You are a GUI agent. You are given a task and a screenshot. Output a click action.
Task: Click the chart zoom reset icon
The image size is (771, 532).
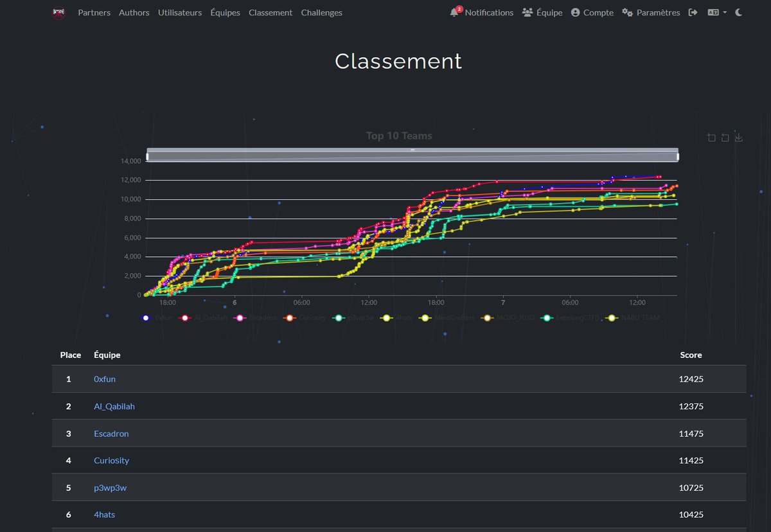coord(725,137)
